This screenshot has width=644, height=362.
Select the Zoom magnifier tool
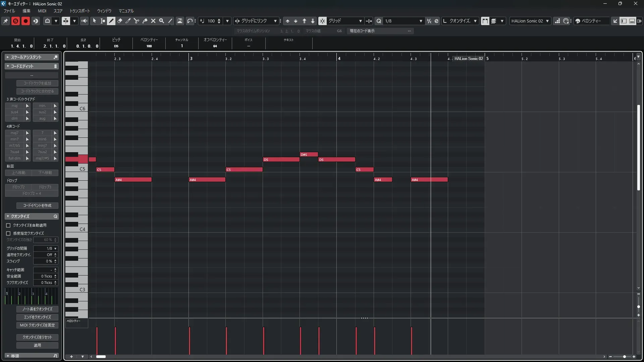click(162, 21)
